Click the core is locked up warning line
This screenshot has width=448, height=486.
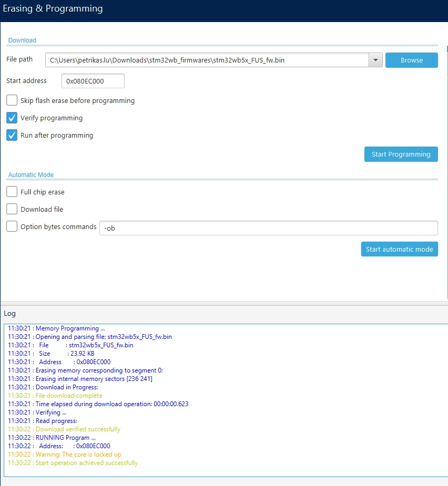tap(65, 454)
